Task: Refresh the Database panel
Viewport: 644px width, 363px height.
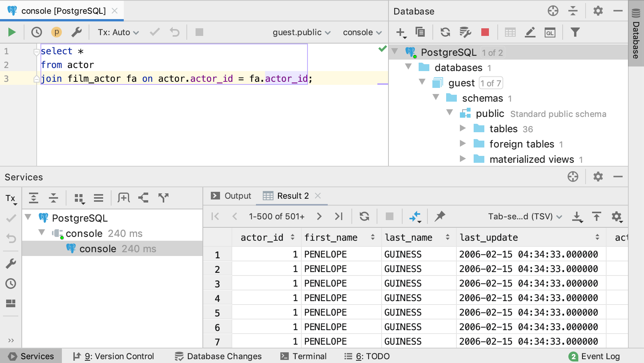Action: pos(445,32)
